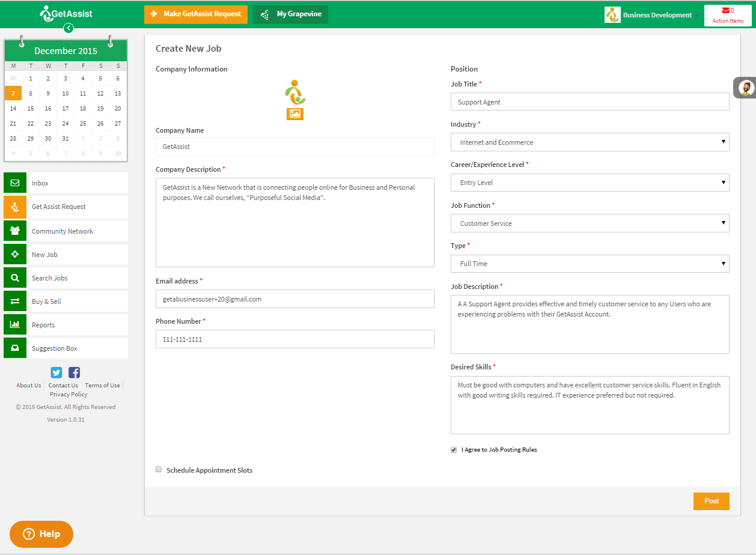The width and height of the screenshot is (756, 555).
Task: Click Make GetAssist Request button
Action: 196,14
